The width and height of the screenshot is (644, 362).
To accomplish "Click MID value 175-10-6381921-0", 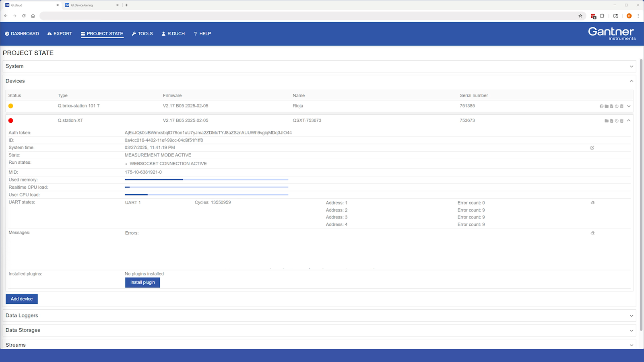I will coord(143,172).
